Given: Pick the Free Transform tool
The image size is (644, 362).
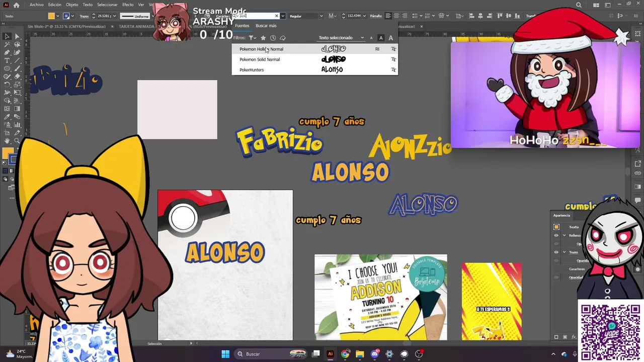Looking at the screenshot, I should (x=17, y=93).
